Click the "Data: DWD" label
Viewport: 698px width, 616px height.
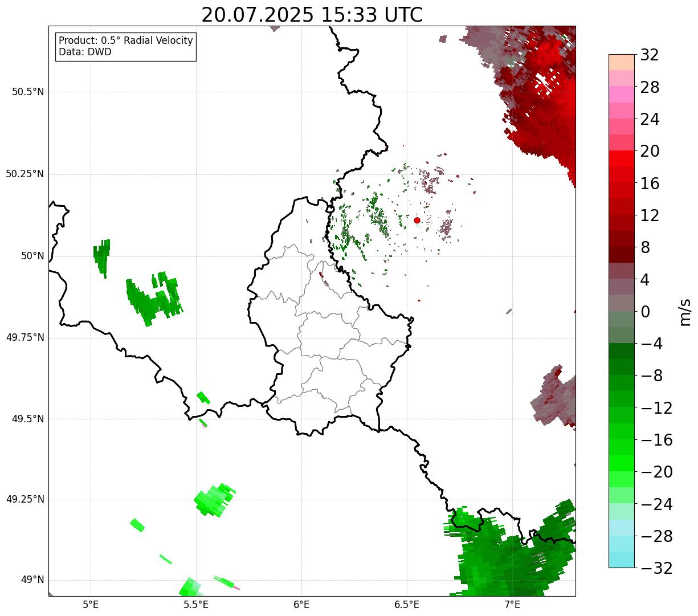point(85,52)
